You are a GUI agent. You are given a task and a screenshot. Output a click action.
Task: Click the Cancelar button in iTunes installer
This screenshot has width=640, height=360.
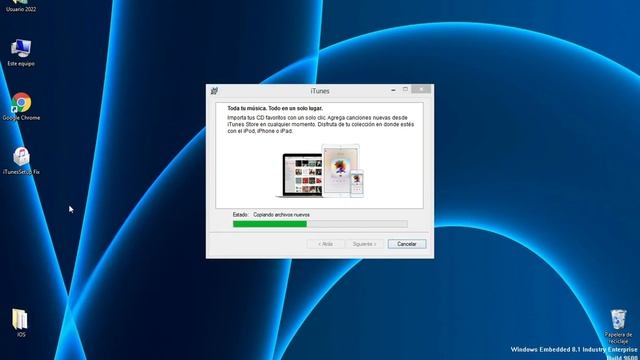click(407, 244)
